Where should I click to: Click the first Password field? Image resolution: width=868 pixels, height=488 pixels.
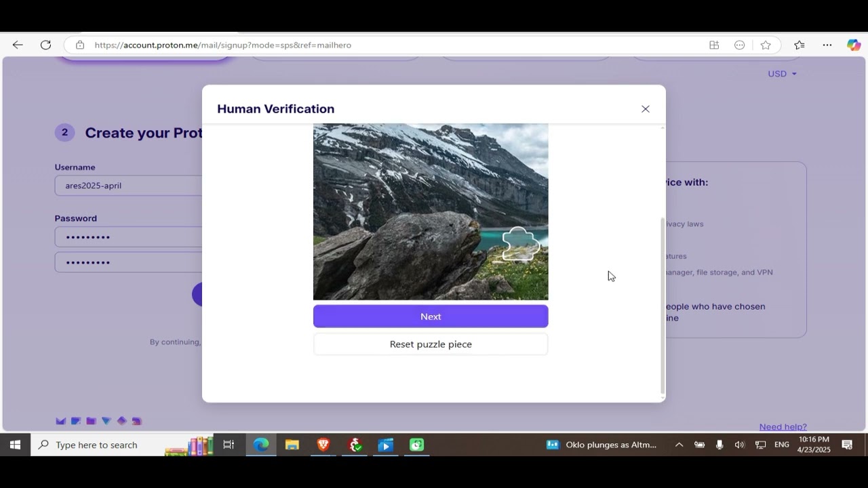(128, 237)
